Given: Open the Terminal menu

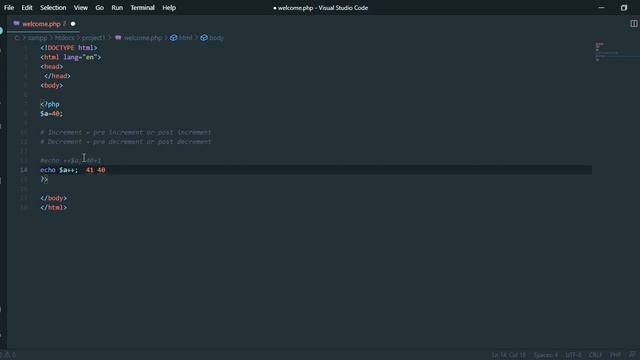Looking at the screenshot, I should 142,8.
